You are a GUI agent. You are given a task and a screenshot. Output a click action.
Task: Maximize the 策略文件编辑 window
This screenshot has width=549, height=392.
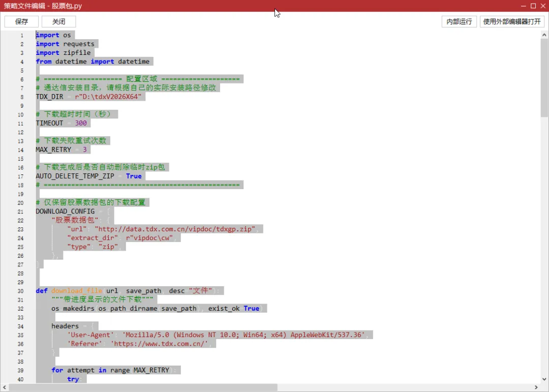click(x=533, y=6)
